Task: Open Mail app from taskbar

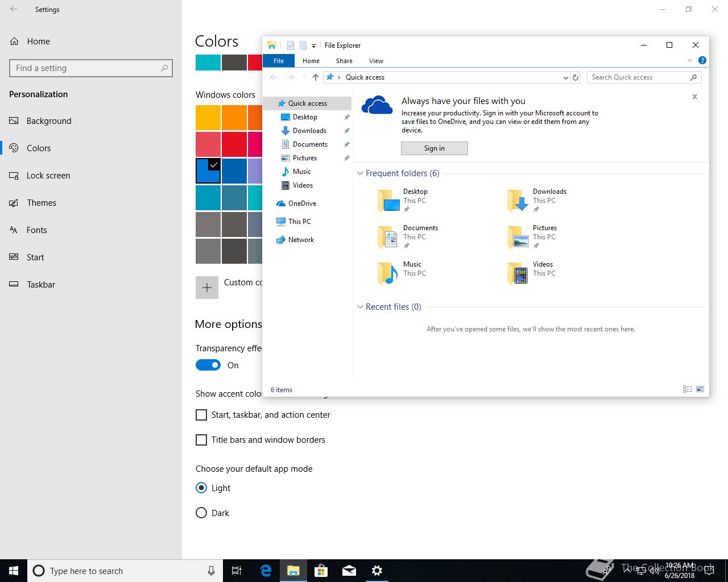Action: click(x=349, y=571)
